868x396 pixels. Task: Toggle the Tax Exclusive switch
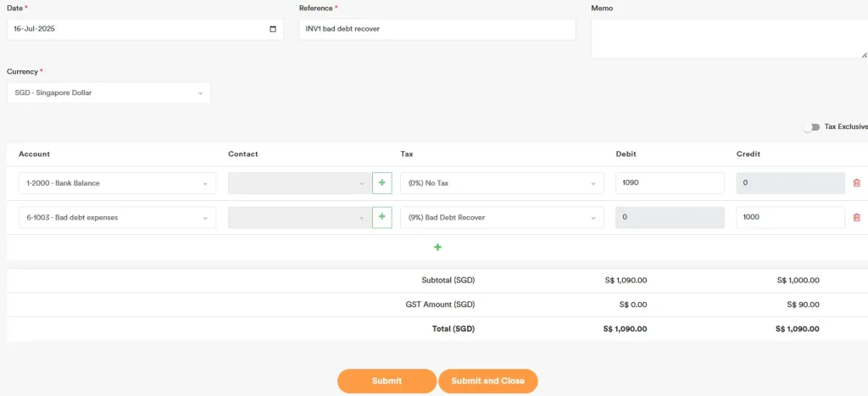click(x=811, y=127)
